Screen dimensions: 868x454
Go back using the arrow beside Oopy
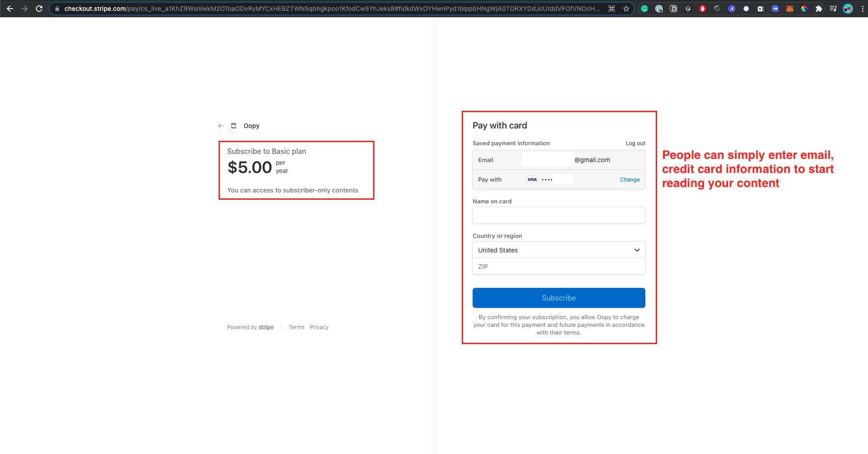[221, 126]
